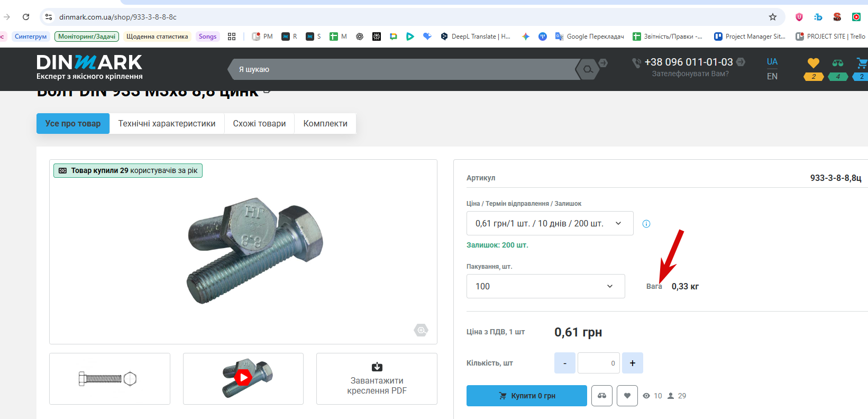Open the blue heart bookmark icon

point(427,37)
